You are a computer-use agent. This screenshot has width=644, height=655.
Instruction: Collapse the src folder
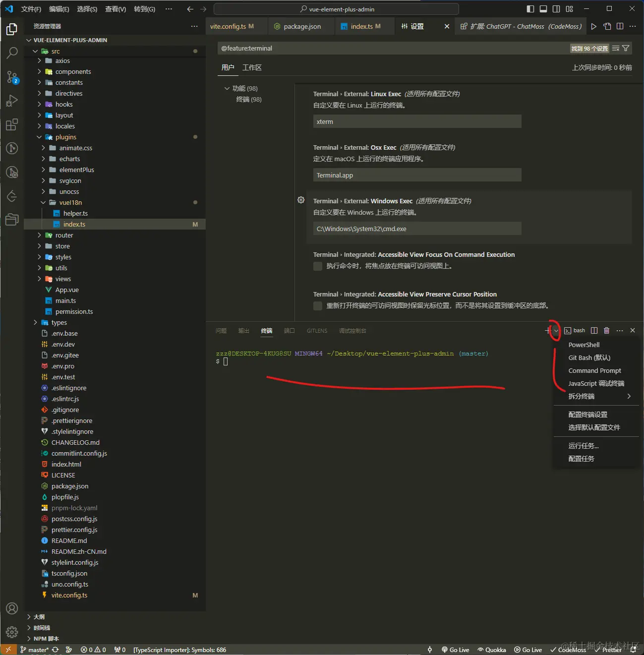(35, 51)
